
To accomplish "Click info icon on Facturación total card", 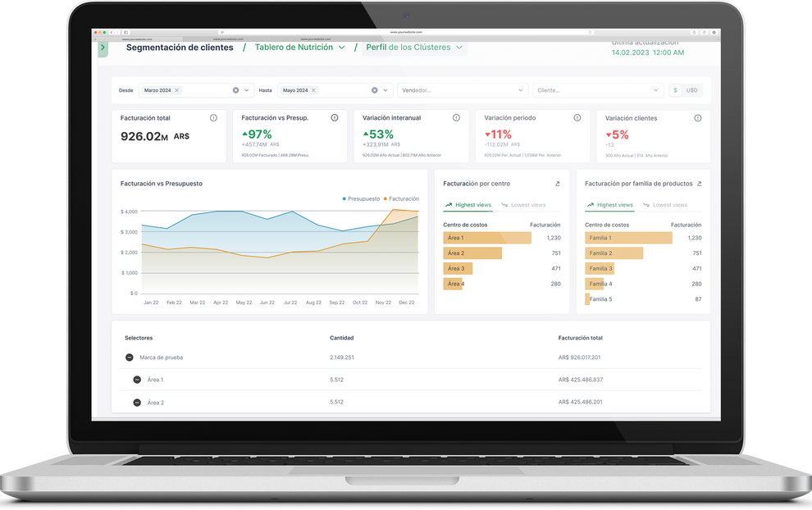I will [214, 118].
